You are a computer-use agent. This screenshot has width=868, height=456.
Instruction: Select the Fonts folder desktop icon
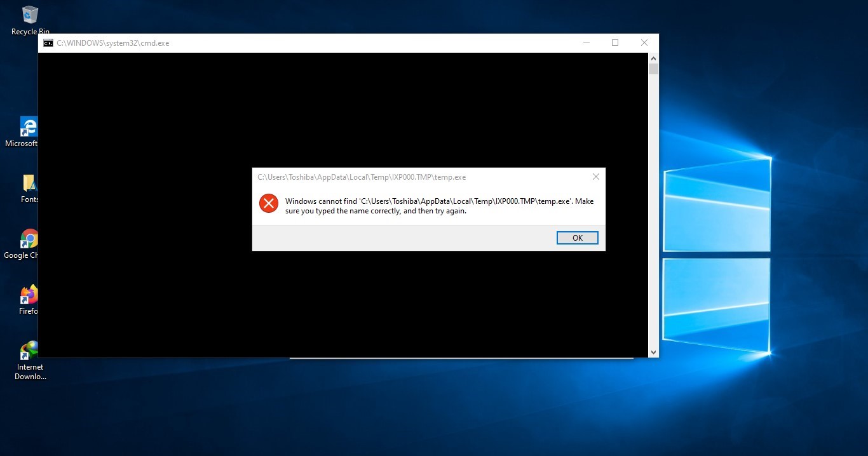(x=29, y=188)
